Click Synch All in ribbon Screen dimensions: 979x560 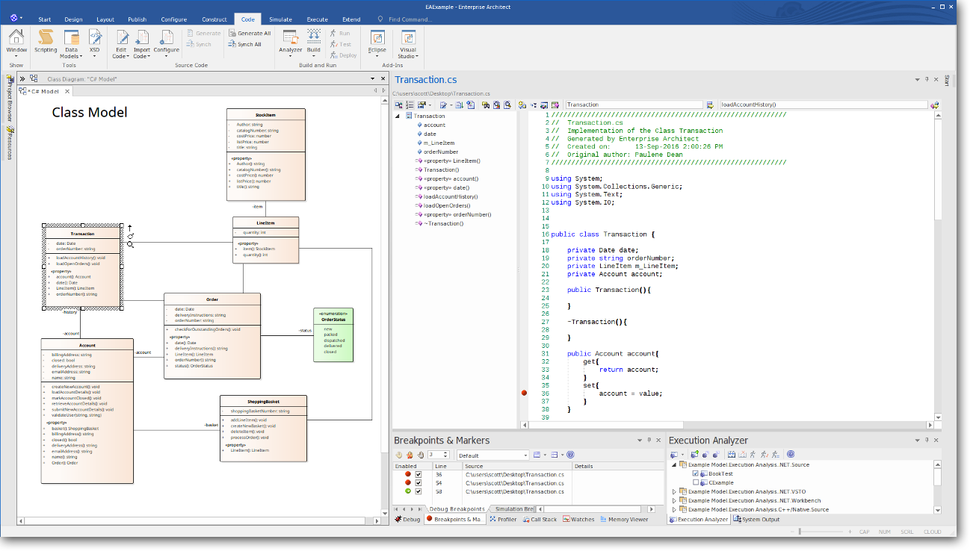click(x=245, y=44)
